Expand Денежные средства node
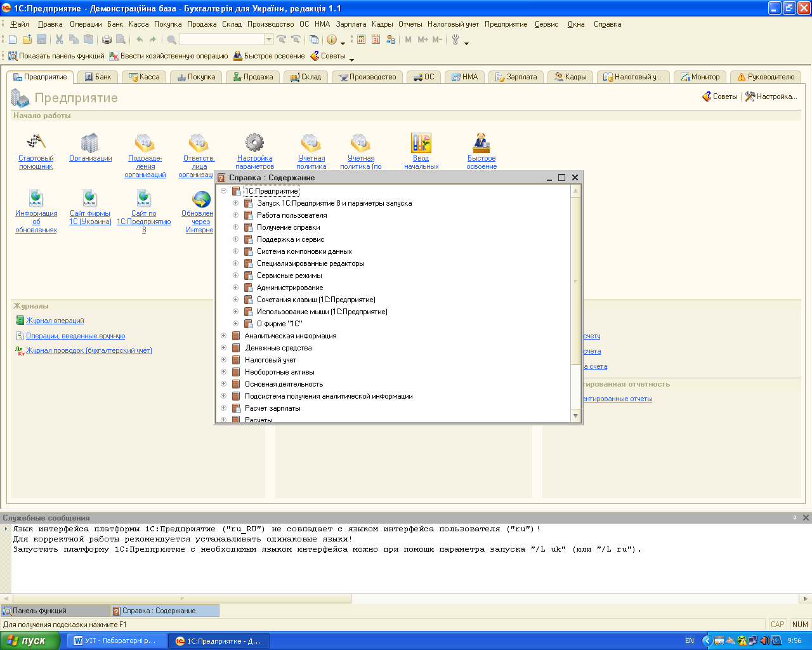The width and height of the screenshot is (812, 650). coord(223,348)
